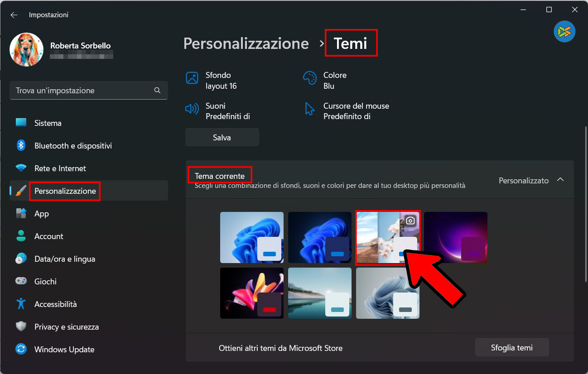Go back to Personalizzazione breadcrumb
The height and width of the screenshot is (374, 588).
tap(246, 43)
